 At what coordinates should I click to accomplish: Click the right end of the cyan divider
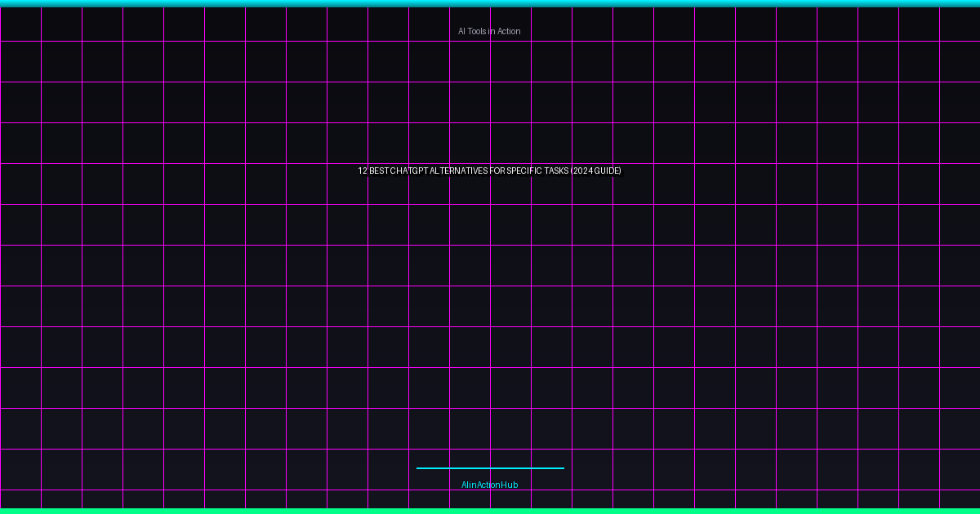[562, 468]
